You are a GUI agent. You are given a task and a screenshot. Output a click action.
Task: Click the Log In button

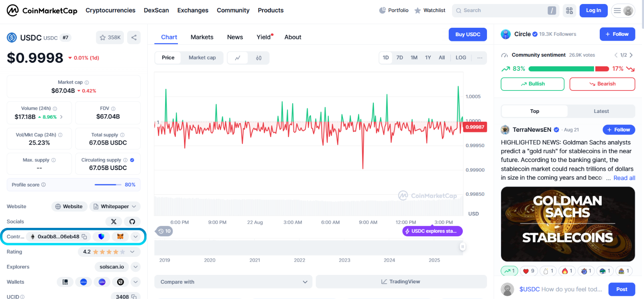click(593, 10)
